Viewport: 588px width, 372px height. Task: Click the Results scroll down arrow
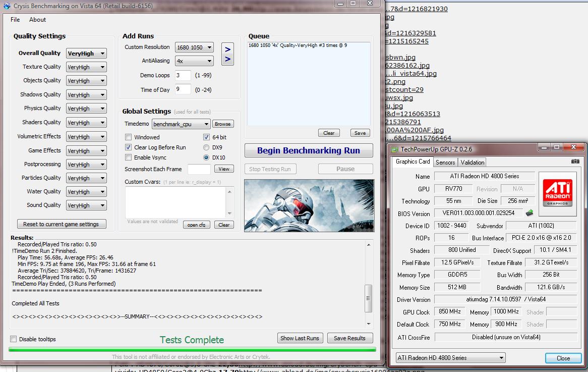pos(368,324)
